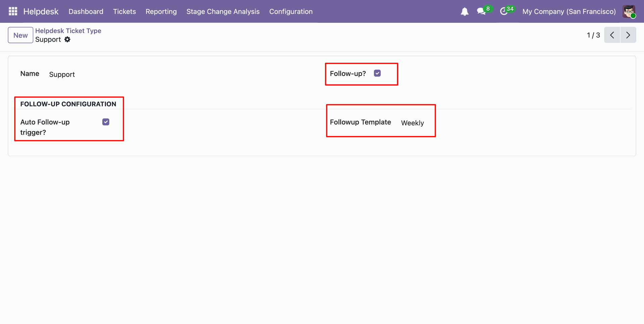Toggle the Follow-up? checkbox

click(x=377, y=73)
